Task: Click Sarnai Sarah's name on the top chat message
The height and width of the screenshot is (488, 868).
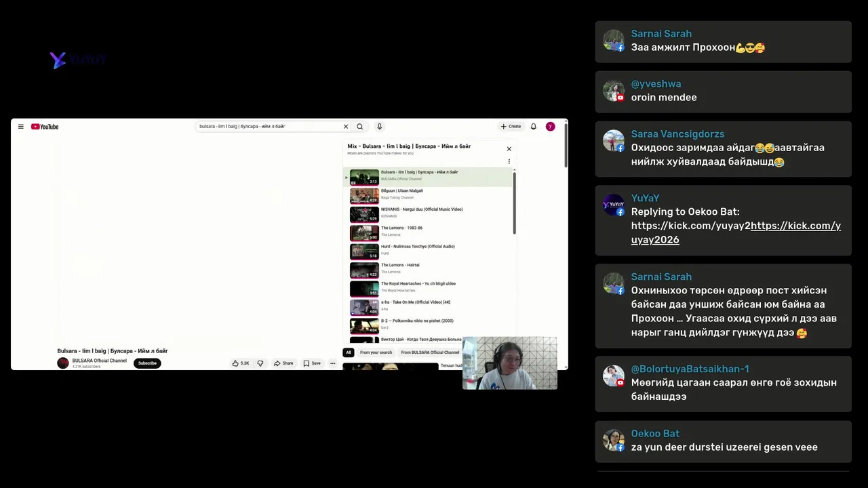Action: pyautogui.click(x=661, y=34)
